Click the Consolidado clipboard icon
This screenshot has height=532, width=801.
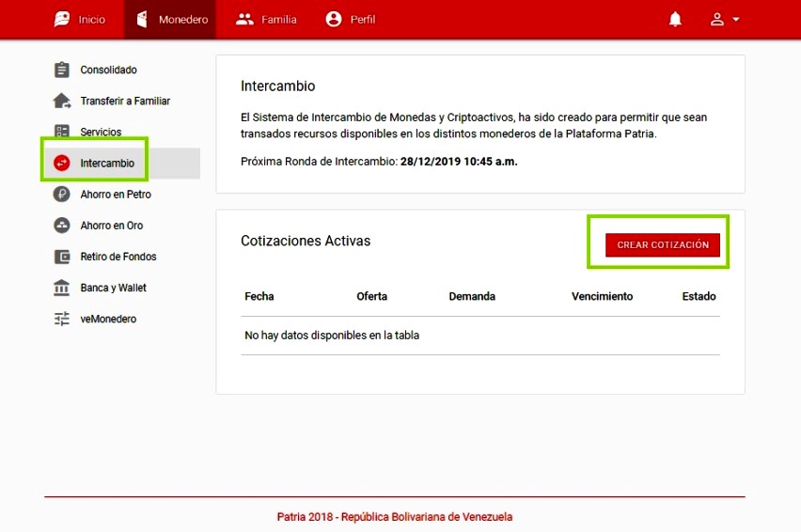coord(62,70)
